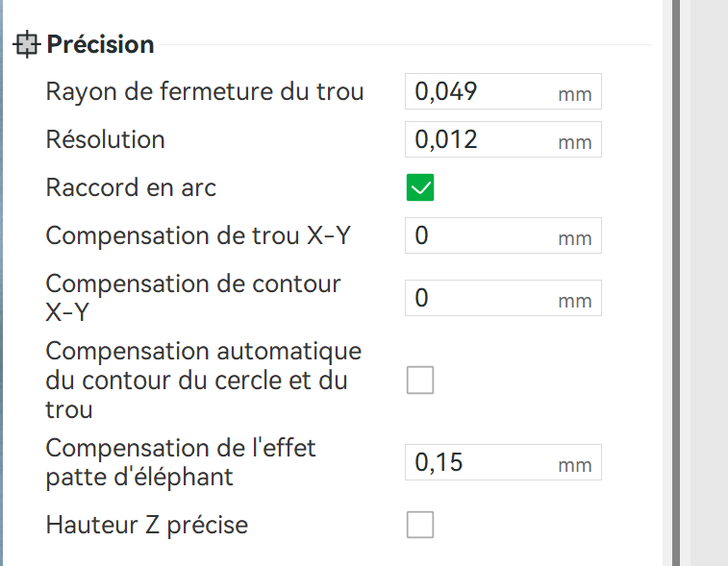Click the Raccord en arc label
The height and width of the screenshot is (566, 728).
(x=131, y=187)
